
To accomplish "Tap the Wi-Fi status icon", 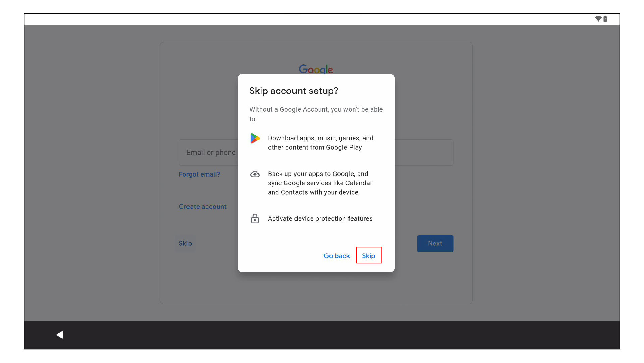I will coord(598,19).
